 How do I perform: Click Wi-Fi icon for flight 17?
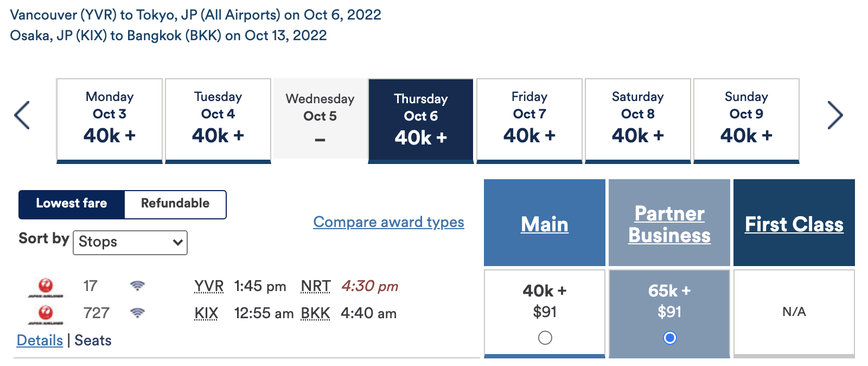138,286
